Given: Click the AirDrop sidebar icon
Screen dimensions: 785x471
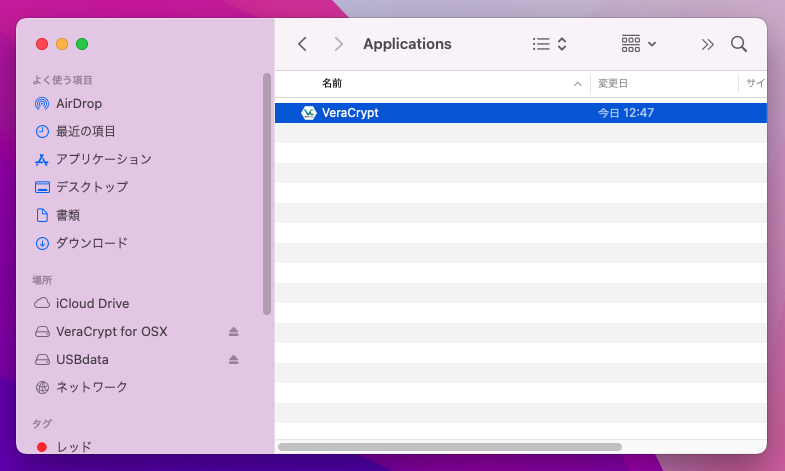Looking at the screenshot, I should 42,103.
